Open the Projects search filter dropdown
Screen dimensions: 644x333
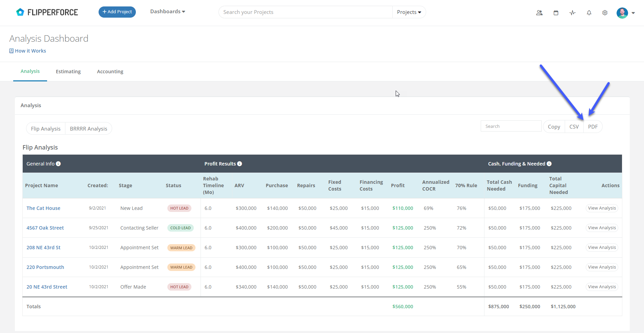tap(409, 12)
